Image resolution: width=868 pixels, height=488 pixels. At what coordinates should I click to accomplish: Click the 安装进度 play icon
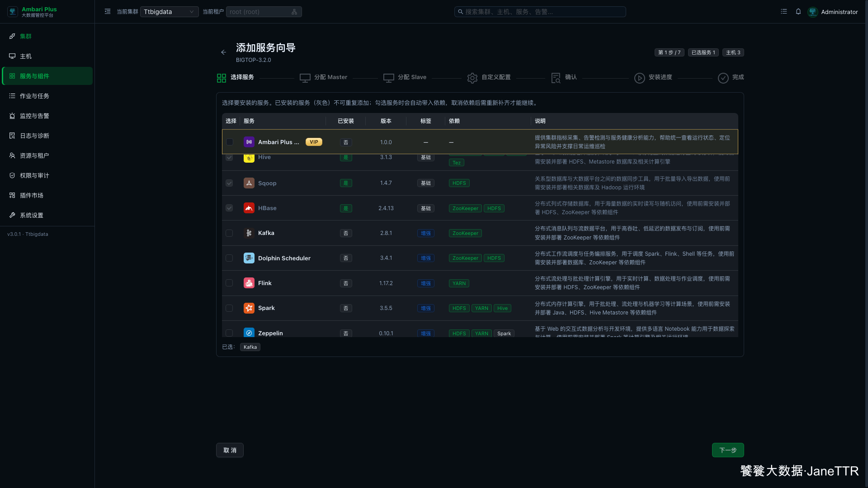tap(640, 78)
